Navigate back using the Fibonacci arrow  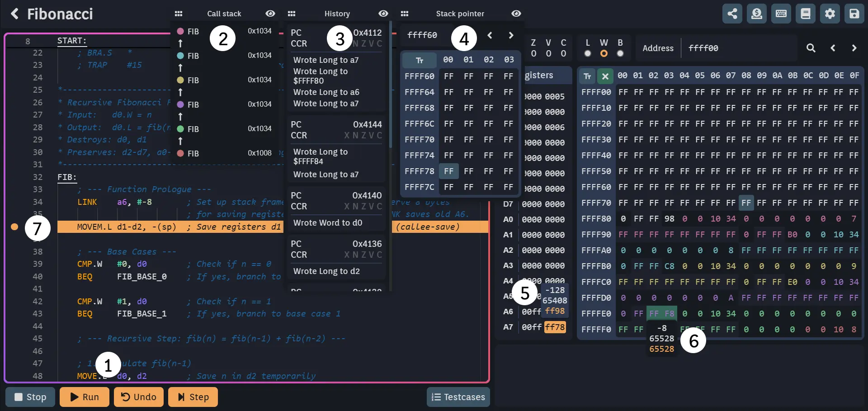[15, 14]
